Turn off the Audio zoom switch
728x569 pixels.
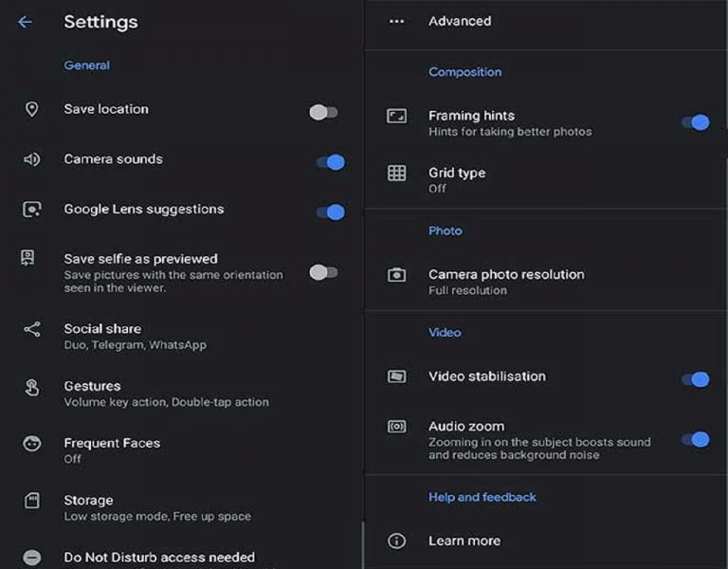coord(696,439)
